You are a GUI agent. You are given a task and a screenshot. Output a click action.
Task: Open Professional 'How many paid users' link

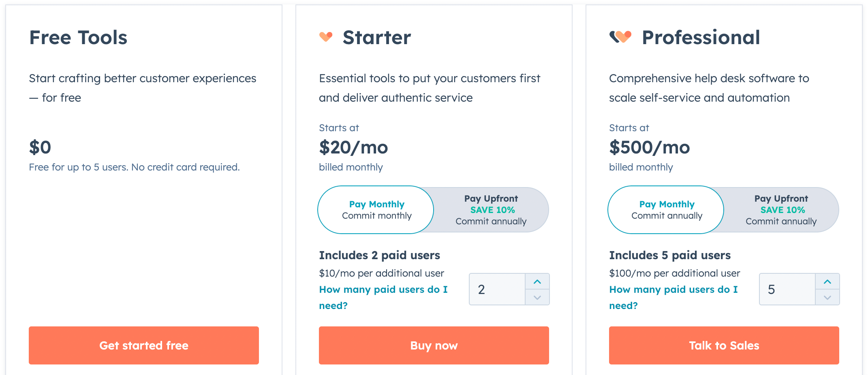click(x=673, y=297)
